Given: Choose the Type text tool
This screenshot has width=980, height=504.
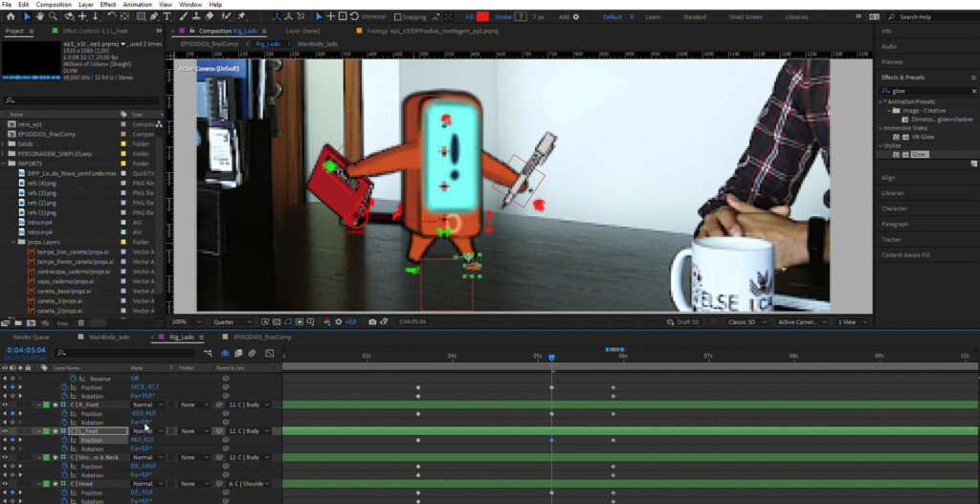Looking at the screenshot, I should pyautogui.click(x=168, y=16).
